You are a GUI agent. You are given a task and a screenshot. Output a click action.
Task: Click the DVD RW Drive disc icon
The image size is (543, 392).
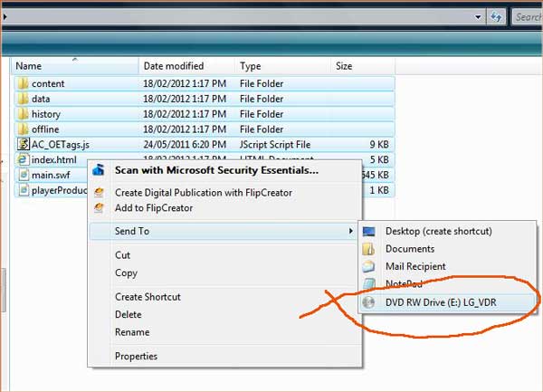(x=369, y=302)
